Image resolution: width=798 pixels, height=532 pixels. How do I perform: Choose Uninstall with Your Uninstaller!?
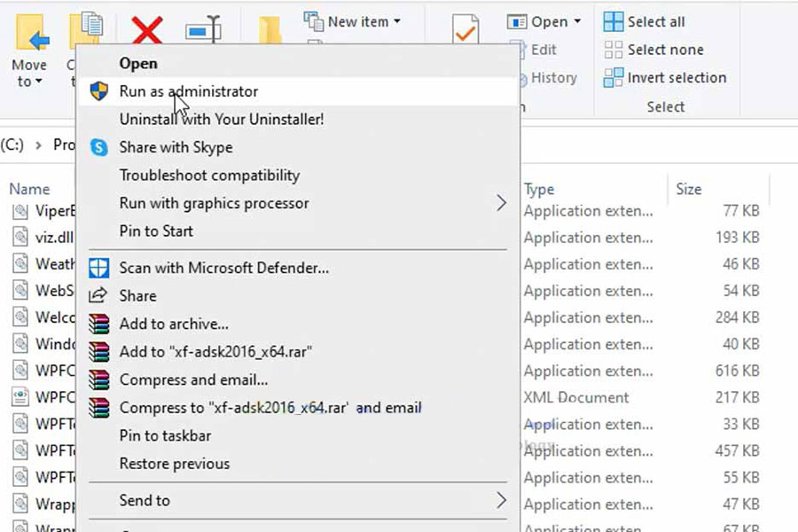(x=298, y=119)
